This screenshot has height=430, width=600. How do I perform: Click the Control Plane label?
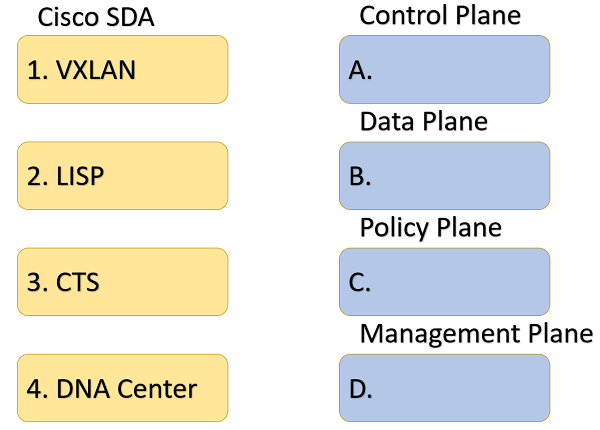[x=440, y=16]
